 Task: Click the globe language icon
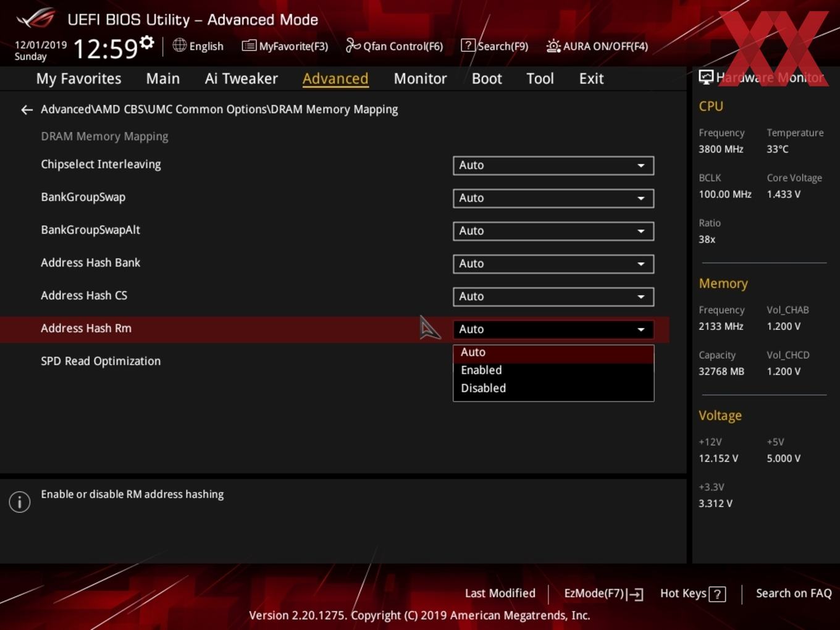click(179, 45)
